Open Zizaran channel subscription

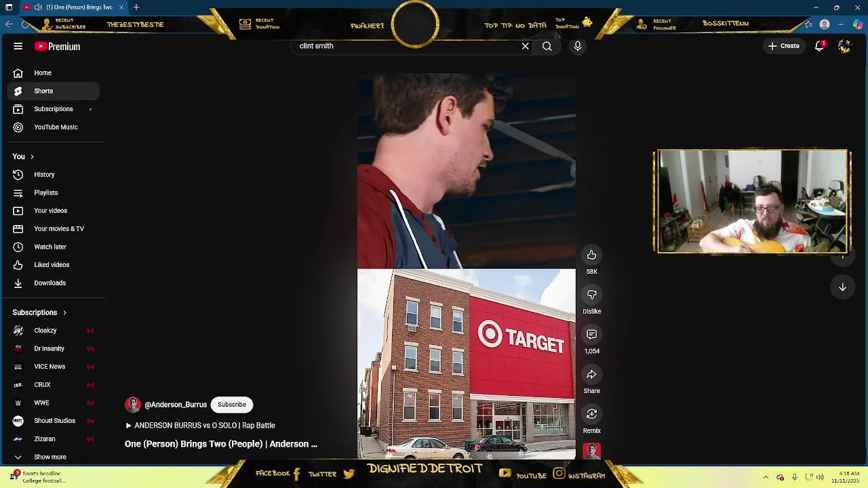pyautogui.click(x=54, y=439)
